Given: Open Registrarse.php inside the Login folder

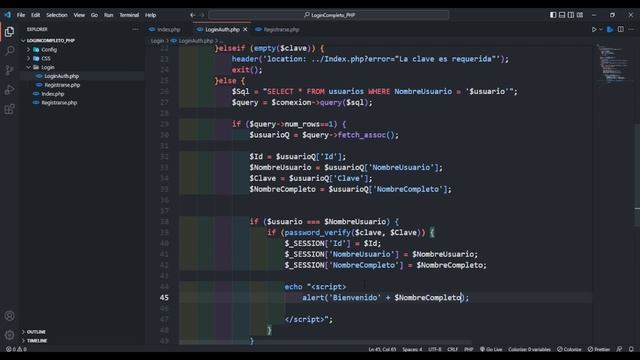Looking at the screenshot, I should (62, 85).
